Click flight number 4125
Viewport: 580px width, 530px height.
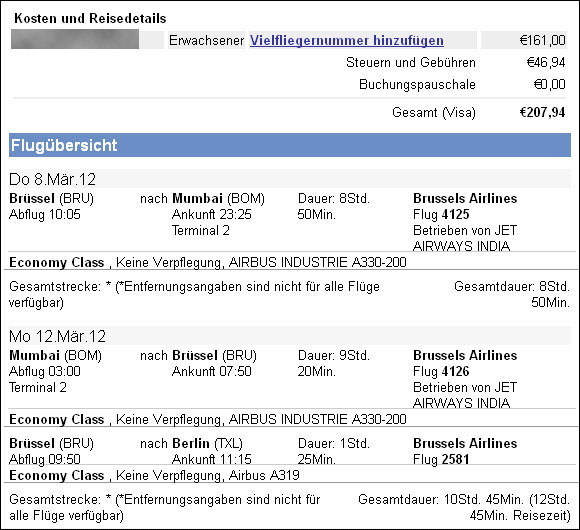(455, 214)
